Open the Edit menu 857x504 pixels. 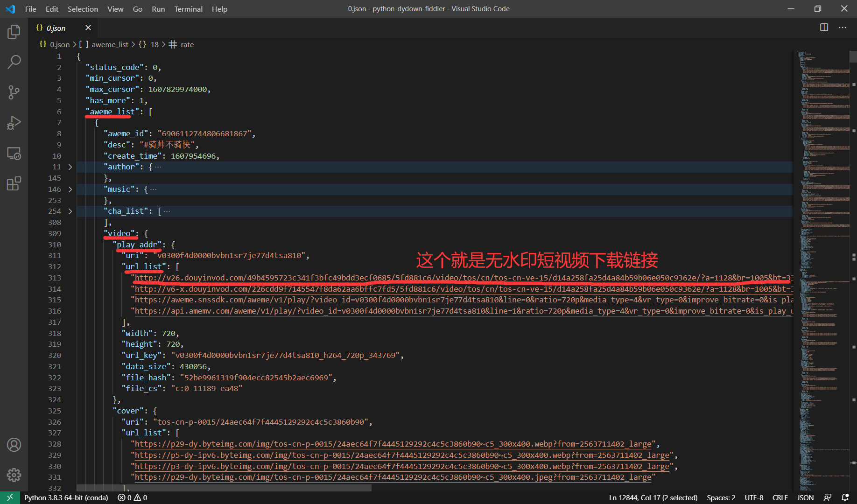click(x=52, y=9)
